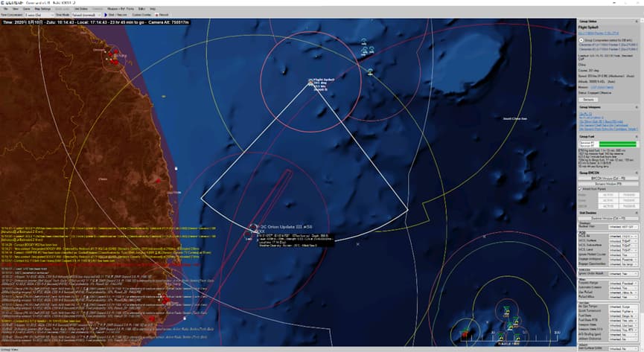Viewport: 644px width, 352px height.
Task: Choose the radio button next to Group Composition
Action: click(x=581, y=40)
